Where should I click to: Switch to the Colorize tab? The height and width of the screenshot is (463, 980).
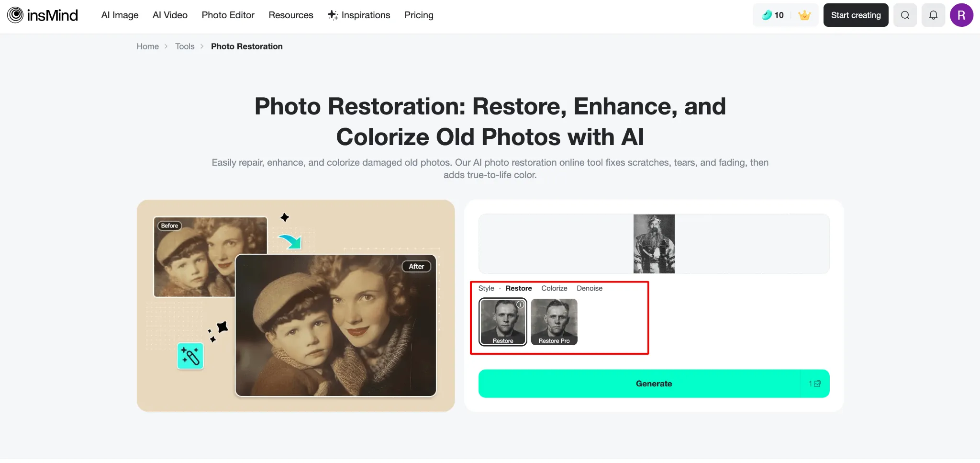click(x=554, y=288)
